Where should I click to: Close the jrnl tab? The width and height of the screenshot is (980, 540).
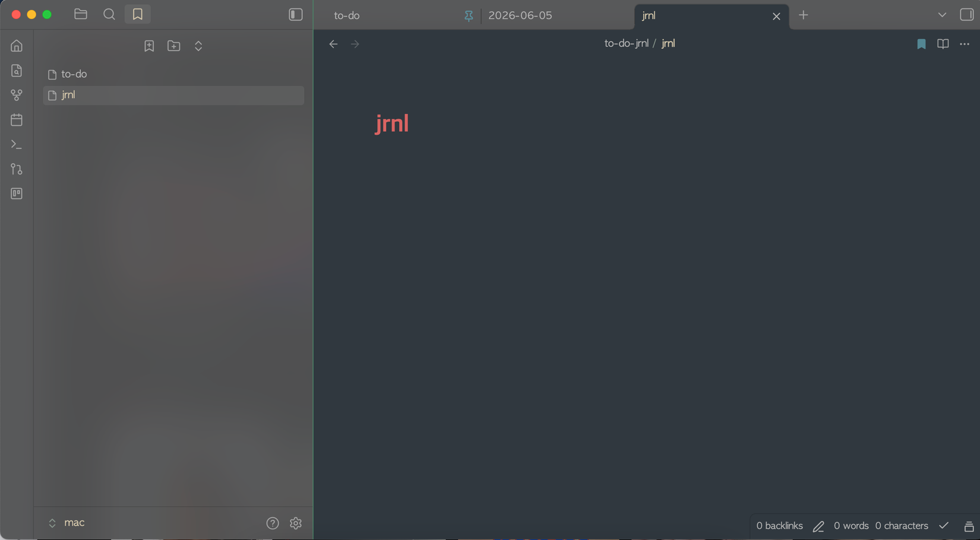point(776,16)
